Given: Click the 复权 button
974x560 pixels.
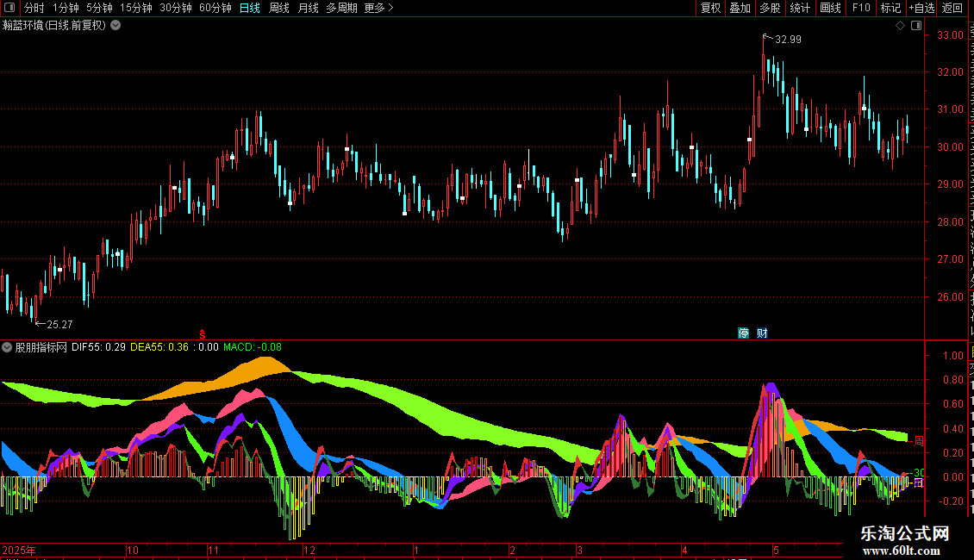Looking at the screenshot, I should (710, 8).
